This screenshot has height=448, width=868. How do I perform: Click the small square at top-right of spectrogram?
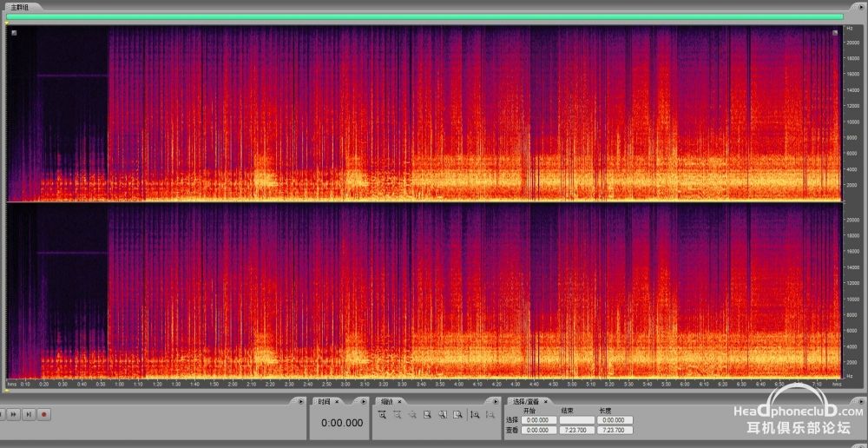(835, 33)
